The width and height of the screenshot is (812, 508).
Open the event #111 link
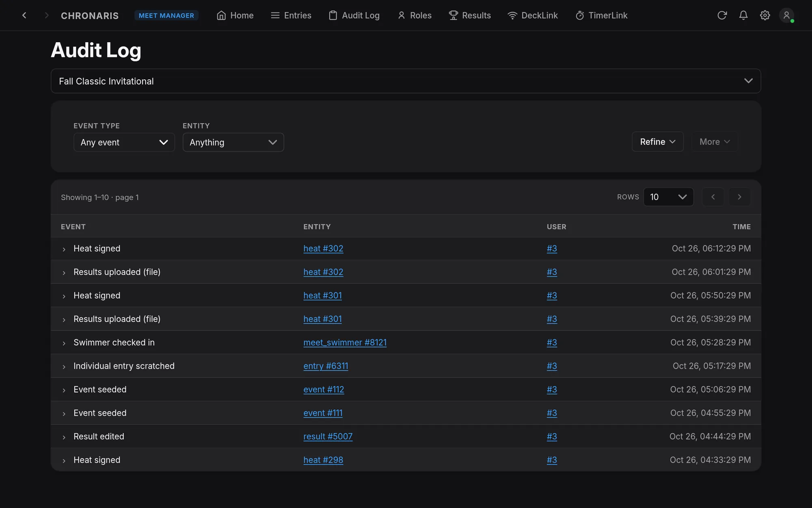pyautogui.click(x=323, y=413)
